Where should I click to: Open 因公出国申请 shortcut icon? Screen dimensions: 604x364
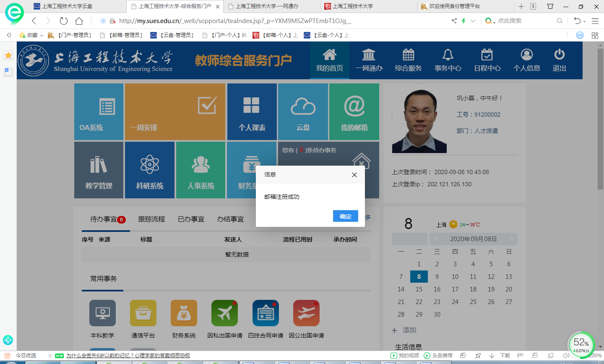click(306, 313)
